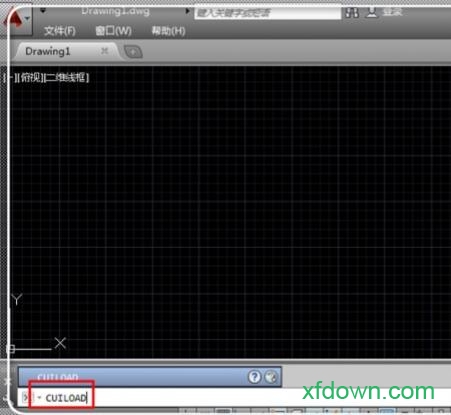Click the user sign-in icon
This screenshot has width=451, height=415.
pyautogui.click(x=372, y=13)
